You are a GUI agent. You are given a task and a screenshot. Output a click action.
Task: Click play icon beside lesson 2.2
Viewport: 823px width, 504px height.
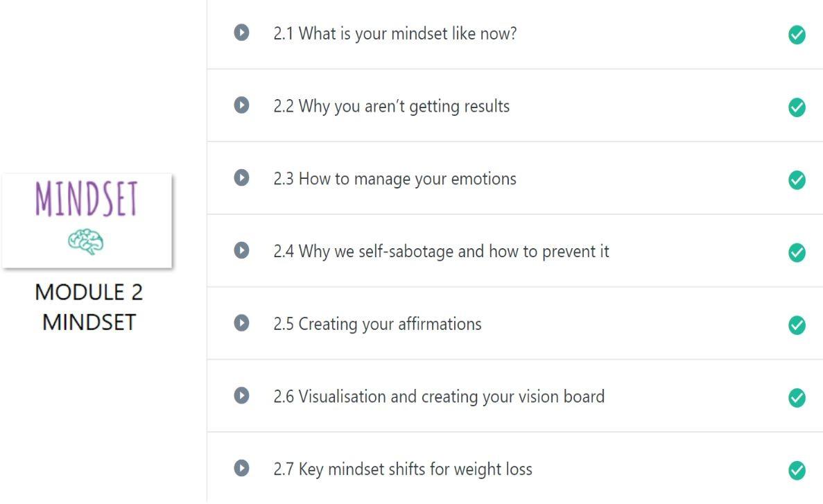click(x=241, y=105)
